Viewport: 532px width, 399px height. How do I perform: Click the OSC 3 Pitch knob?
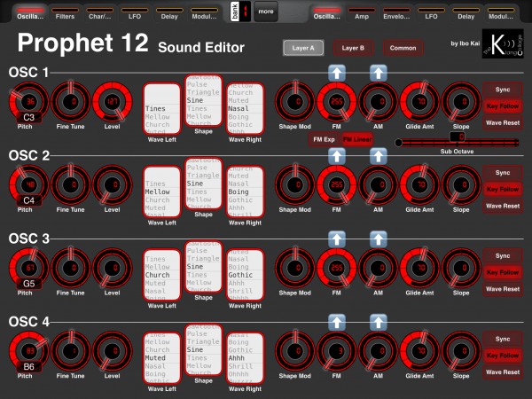coord(29,268)
